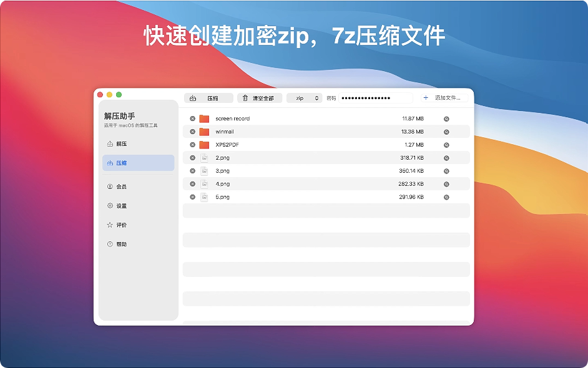Select the winmail file name

[225, 132]
